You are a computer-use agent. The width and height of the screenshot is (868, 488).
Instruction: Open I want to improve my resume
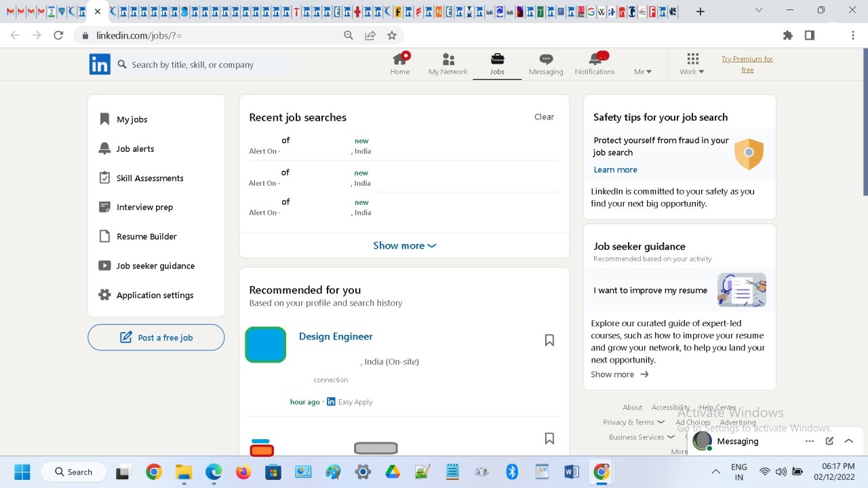[650, 290]
